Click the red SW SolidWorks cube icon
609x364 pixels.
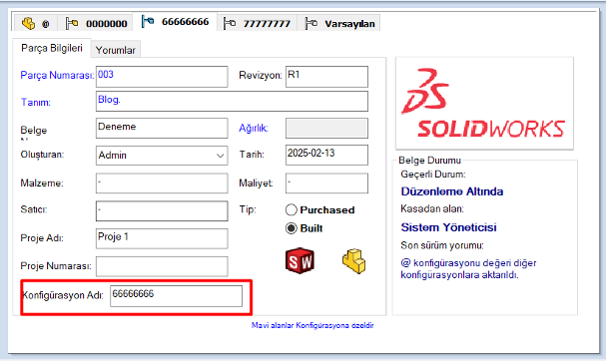(300, 260)
